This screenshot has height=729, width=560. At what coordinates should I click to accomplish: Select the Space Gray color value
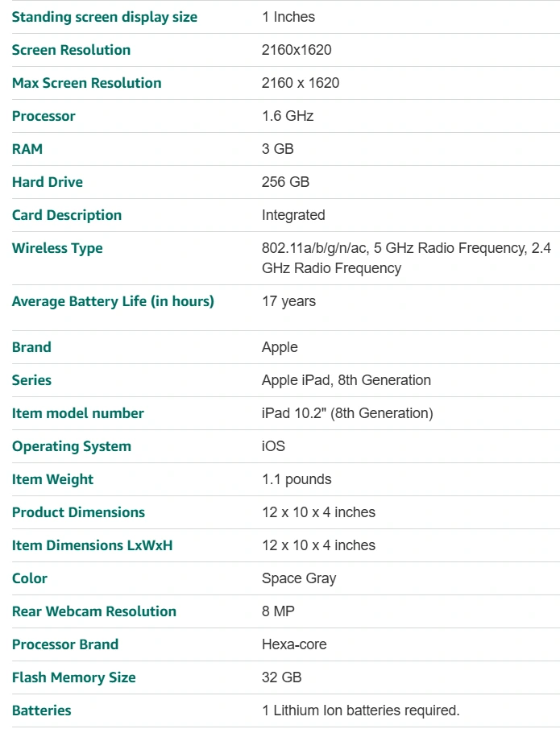click(299, 578)
